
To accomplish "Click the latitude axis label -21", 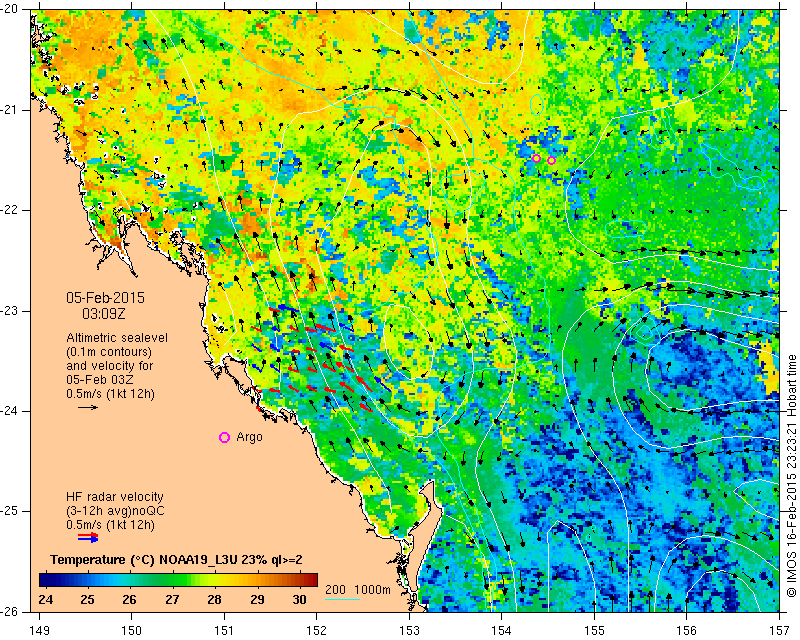I will coord(8,110).
